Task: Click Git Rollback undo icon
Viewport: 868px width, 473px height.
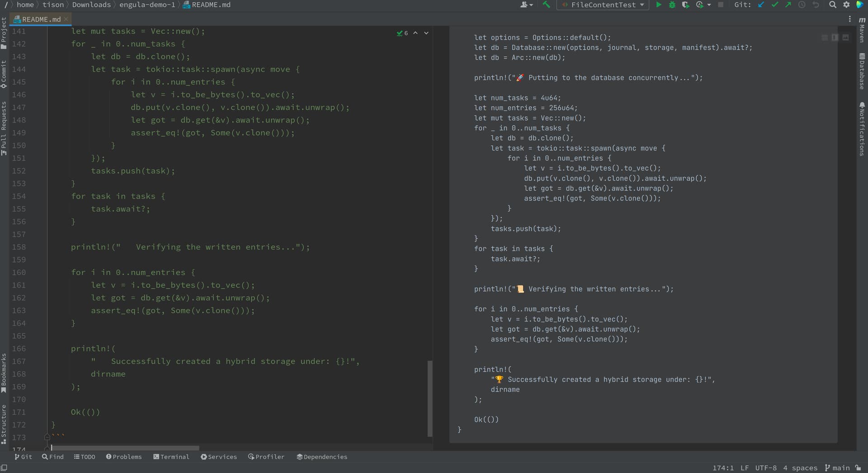Action: tap(816, 5)
